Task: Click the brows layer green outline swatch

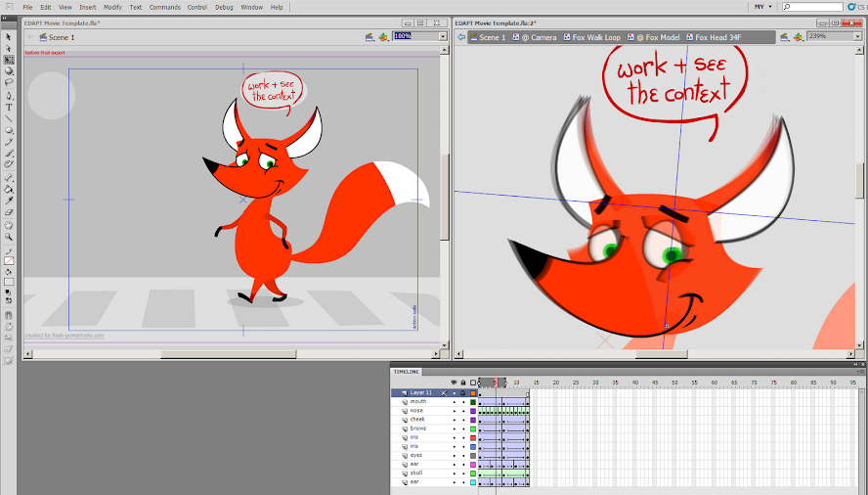Action: click(x=473, y=429)
